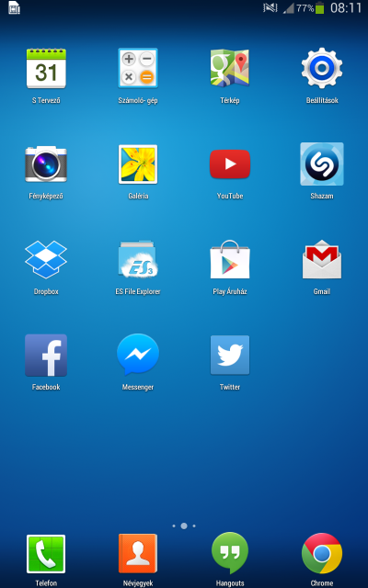Open the Play Áruház store

230,259
